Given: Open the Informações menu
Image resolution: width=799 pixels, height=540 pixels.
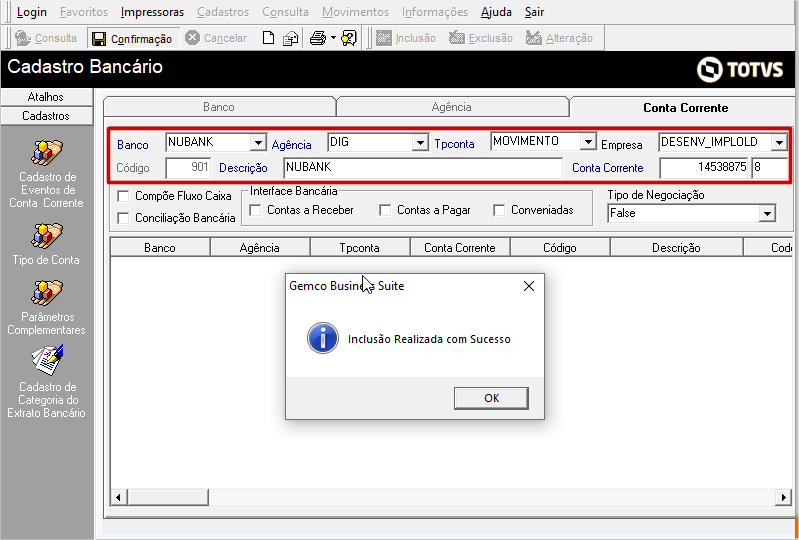Looking at the screenshot, I should (x=435, y=12).
